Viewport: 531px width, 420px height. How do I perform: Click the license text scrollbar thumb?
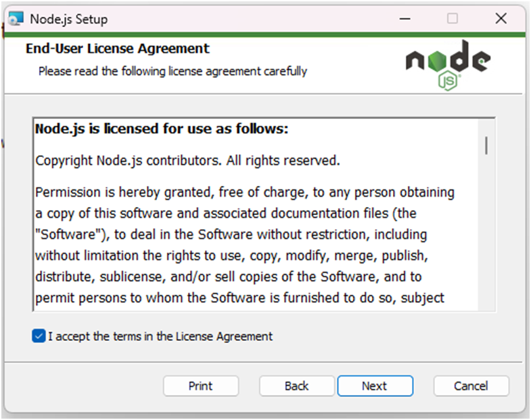(486, 145)
